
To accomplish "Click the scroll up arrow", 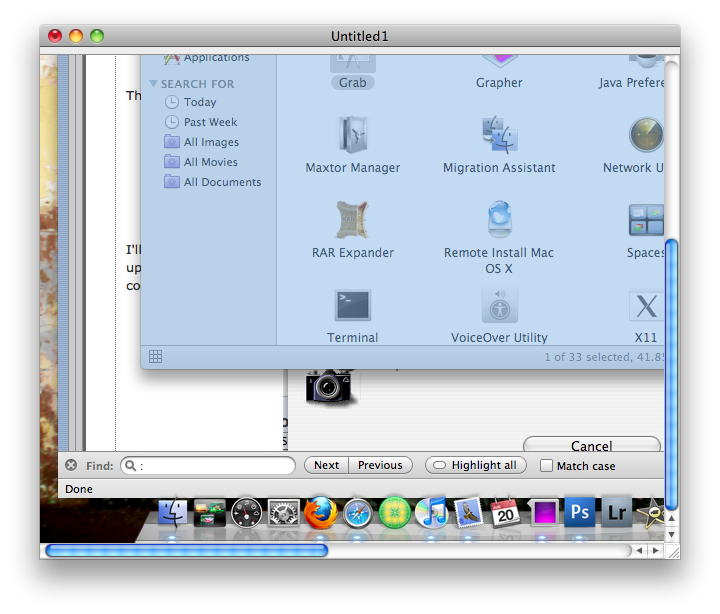I will [x=671, y=518].
